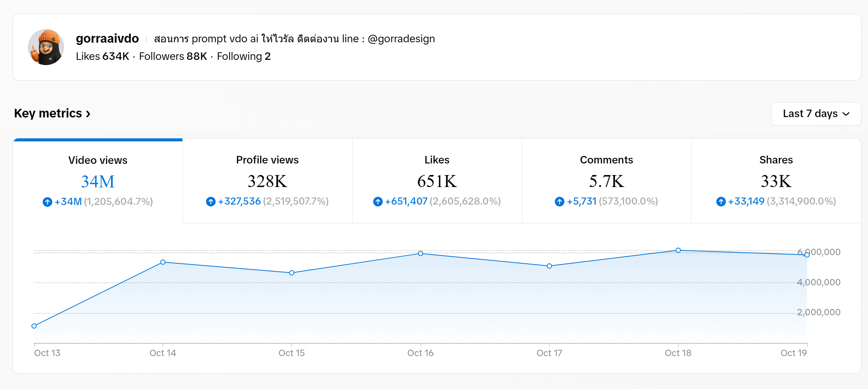Click the increase arrow icon under Shares
The image size is (868, 389).
721,202
